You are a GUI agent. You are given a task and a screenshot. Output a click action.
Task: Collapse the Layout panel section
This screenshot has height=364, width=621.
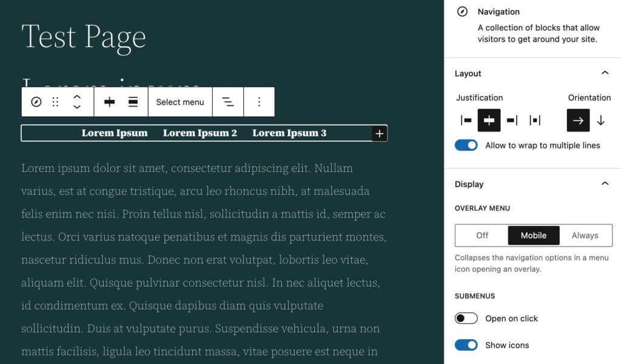pyautogui.click(x=605, y=73)
